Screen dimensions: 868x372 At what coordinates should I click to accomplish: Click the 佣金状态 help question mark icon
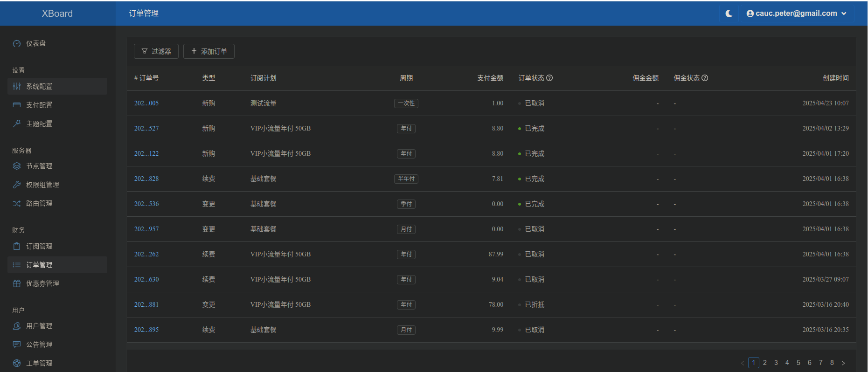tap(705, 78)
